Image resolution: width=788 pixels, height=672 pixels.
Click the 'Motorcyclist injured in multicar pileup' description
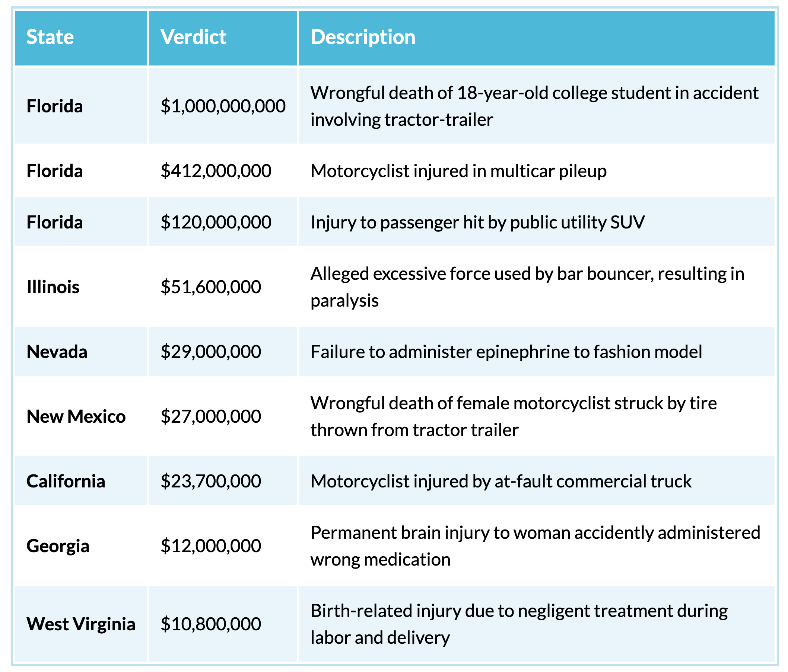click(x=458, y=171)
